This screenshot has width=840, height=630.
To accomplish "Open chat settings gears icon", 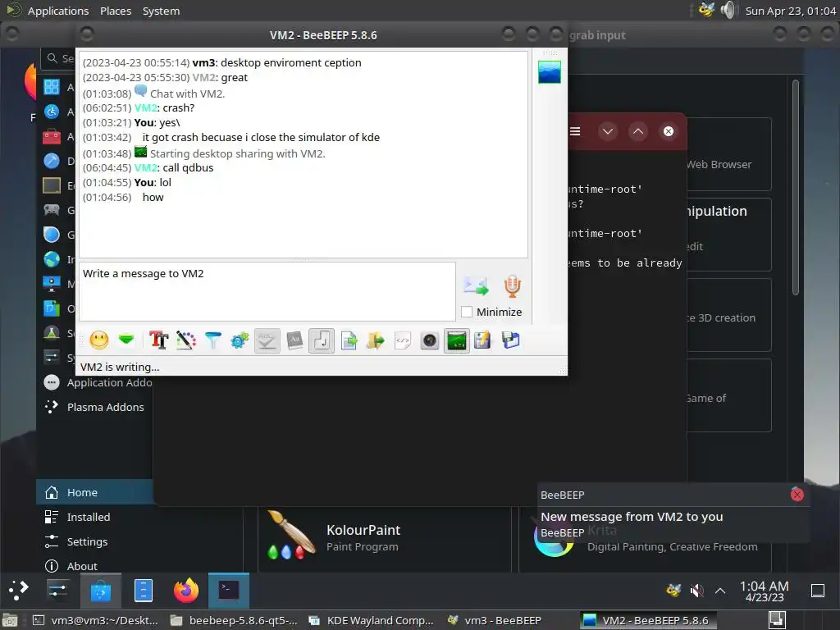I will coord(240,340).
